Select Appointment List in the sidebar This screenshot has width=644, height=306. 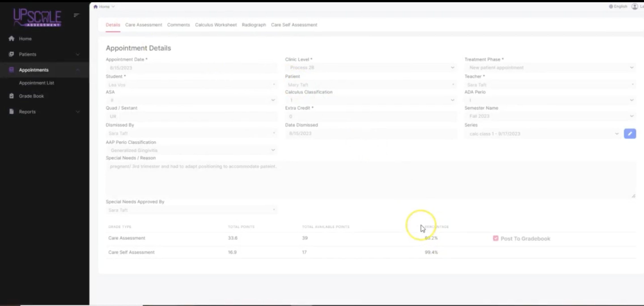point(36,83)
